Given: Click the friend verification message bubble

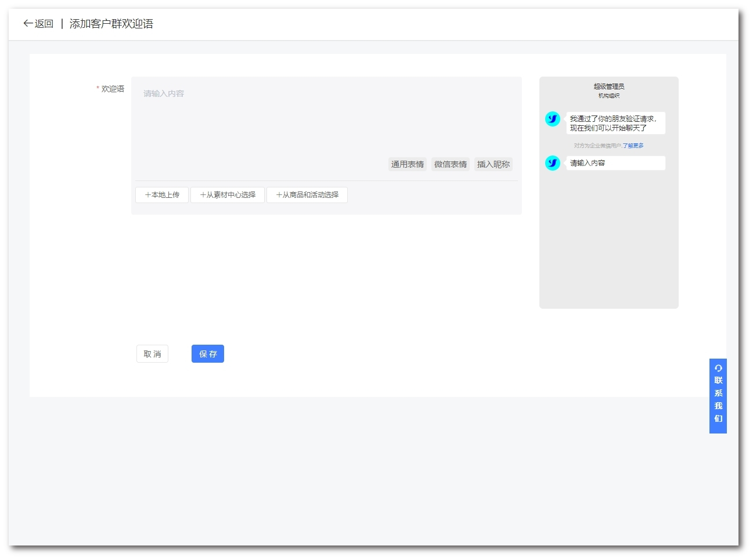Looking at the screenshot, I should click(615, 123).
